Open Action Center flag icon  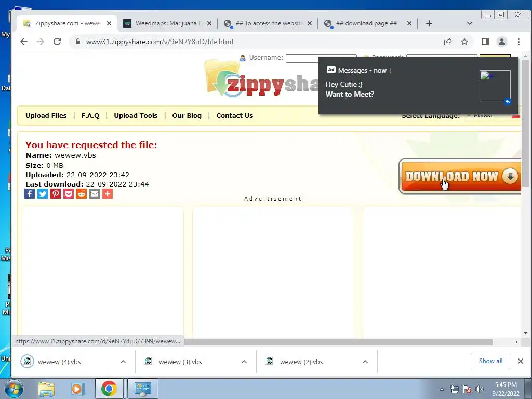pos(467,389)
